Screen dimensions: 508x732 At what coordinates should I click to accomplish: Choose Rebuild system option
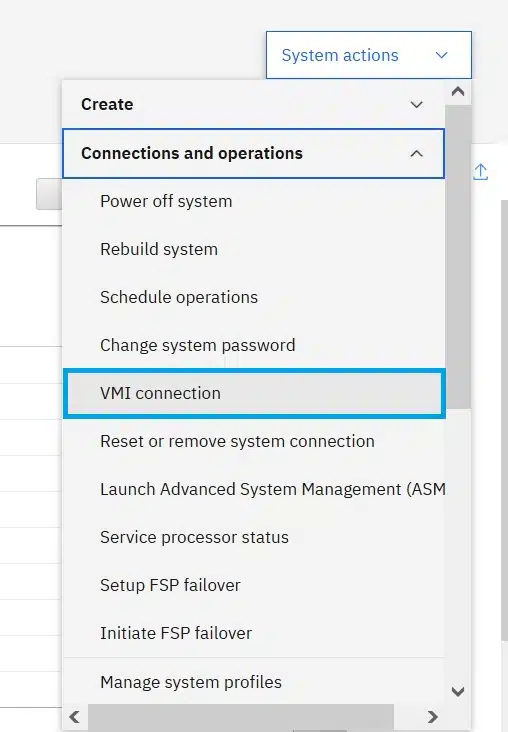coord(254,250)
